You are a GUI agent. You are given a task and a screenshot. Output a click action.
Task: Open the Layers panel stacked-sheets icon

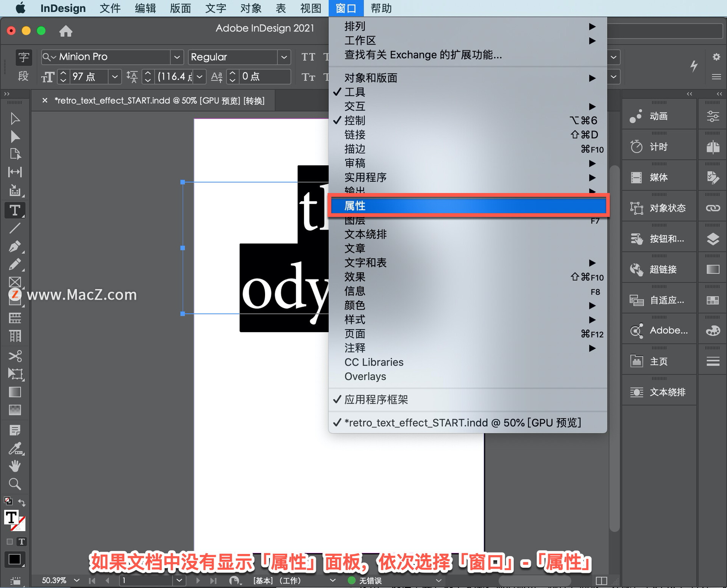point(713,239)
